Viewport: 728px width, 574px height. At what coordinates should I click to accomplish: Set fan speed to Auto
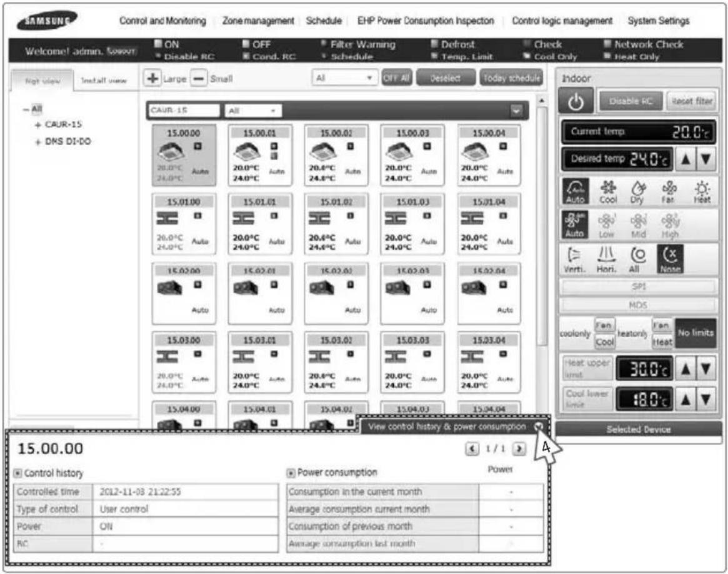click(x=576, y=224)
